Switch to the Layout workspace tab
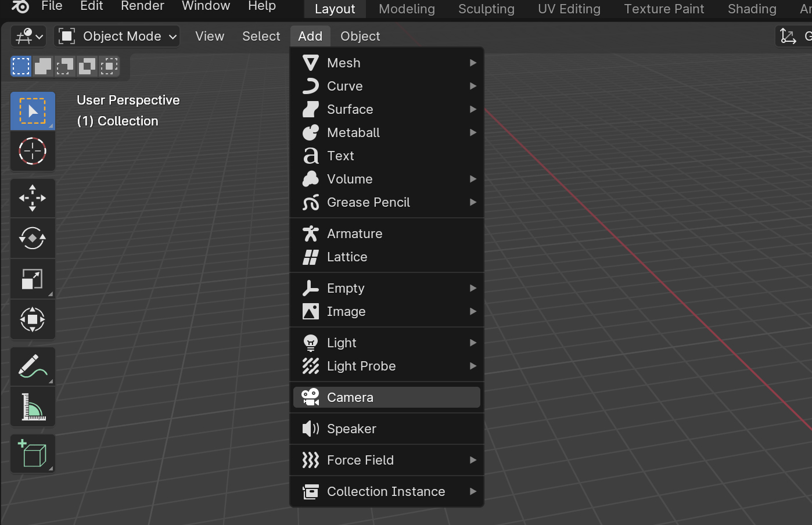 point(335,9)
